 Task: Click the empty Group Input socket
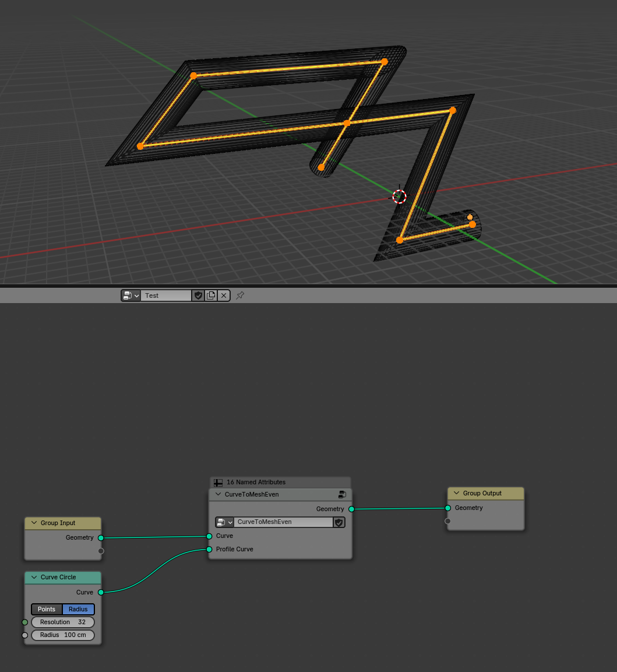pyautogui.click(x=101, y=551)
